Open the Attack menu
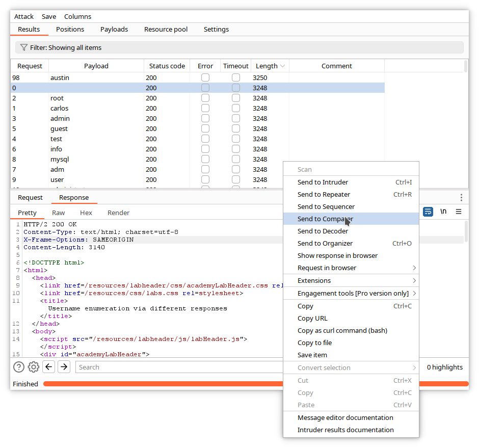Image resolution: width=479 pixels, height=448 pixels. click(x=24, y=17)
